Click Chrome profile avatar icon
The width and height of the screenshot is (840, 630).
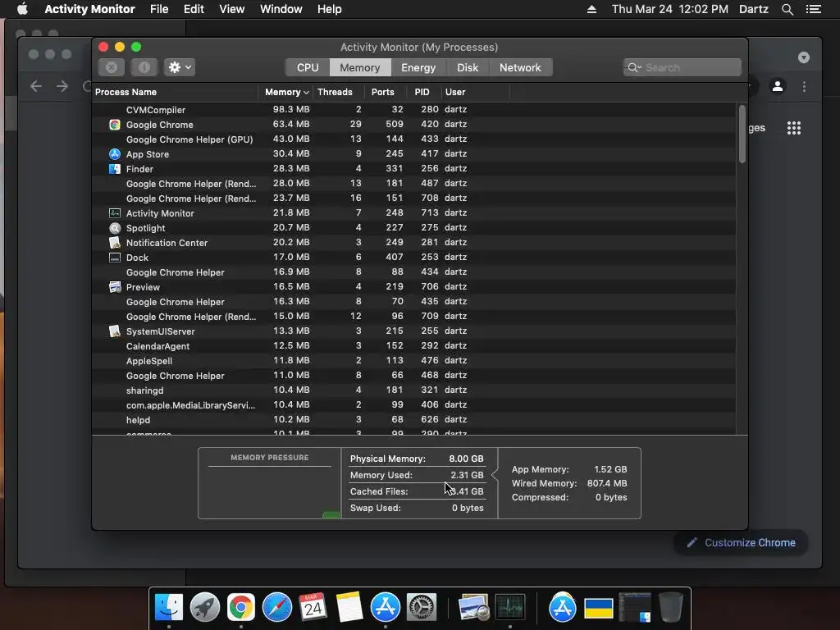pos(778,85)
